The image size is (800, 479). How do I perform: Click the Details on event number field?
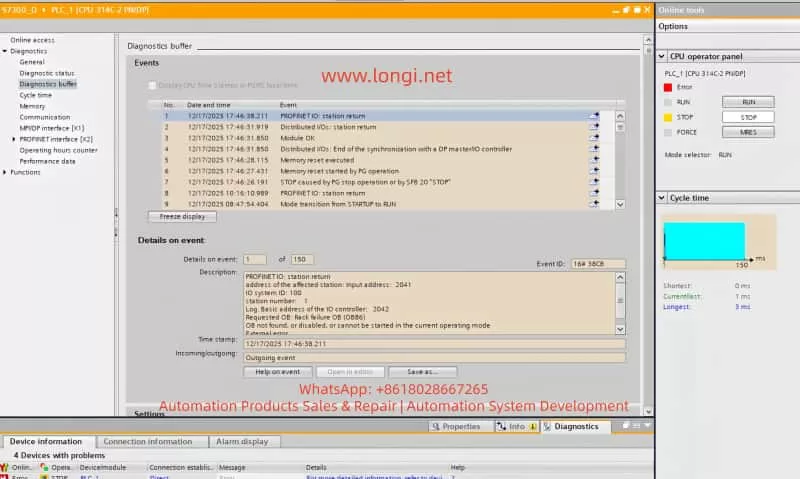(255, 260)
